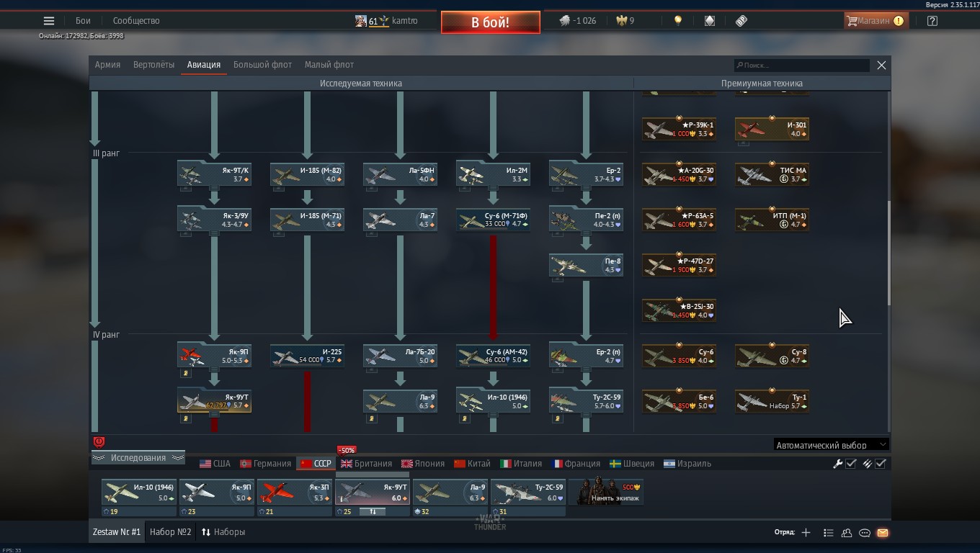
Task: Focus the Поиск search field
Action: [x=802, y=66]
